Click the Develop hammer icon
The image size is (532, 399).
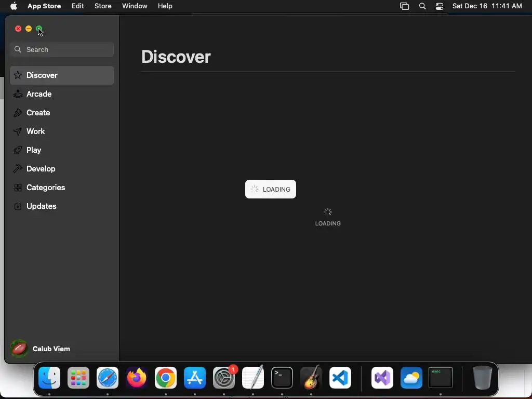18,169
